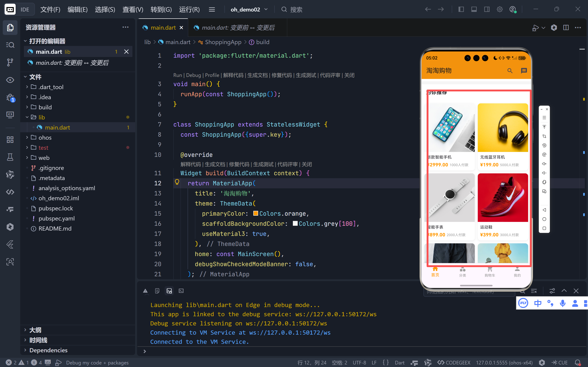This screenshot has width=588, height=367.
Task: Click the Colors.orange color swatch on line 15
Action: [x=256, y=213]
